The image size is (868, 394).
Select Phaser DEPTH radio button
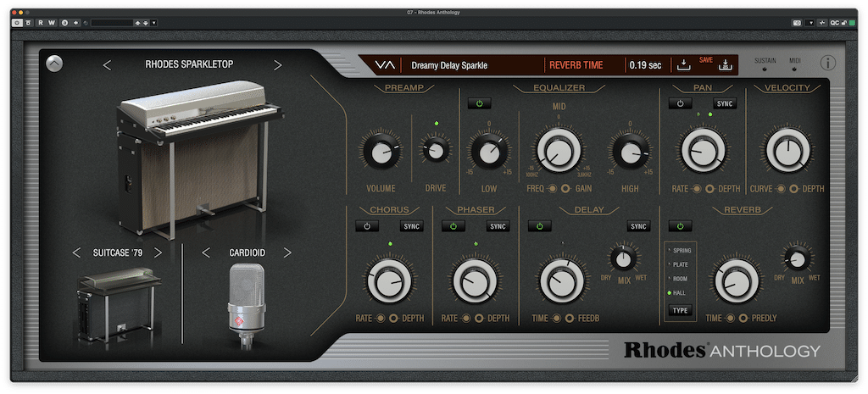click(479, 319)
